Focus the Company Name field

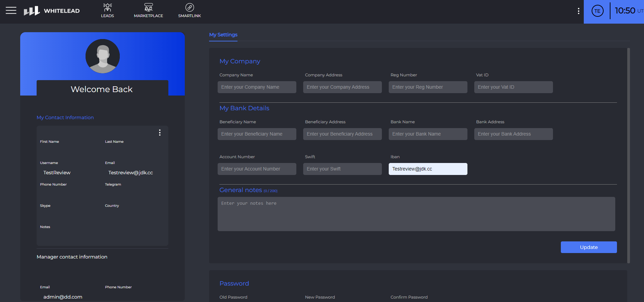click(257, 87)
